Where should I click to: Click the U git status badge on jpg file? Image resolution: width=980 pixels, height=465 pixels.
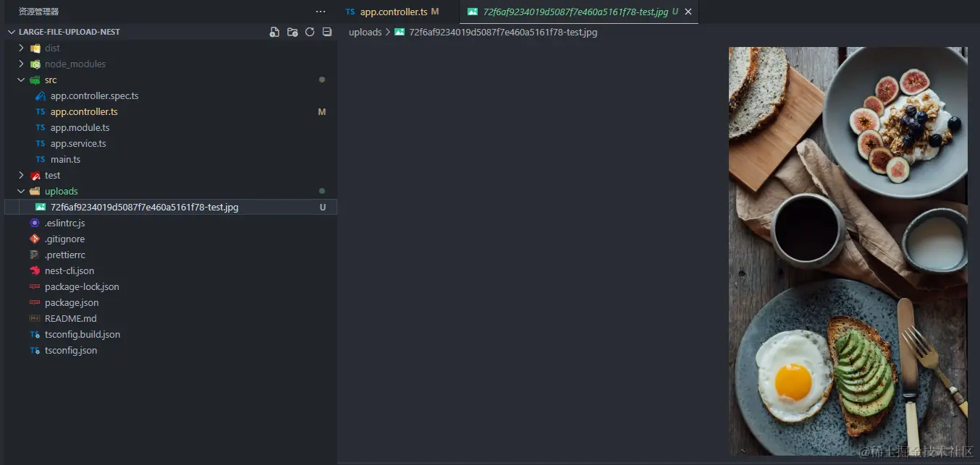click(x=323, y=207)
